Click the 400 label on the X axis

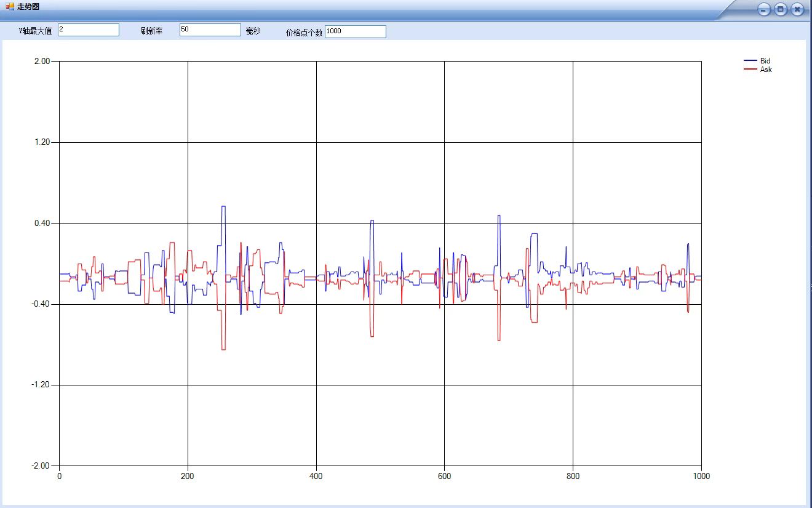point(316,476)
